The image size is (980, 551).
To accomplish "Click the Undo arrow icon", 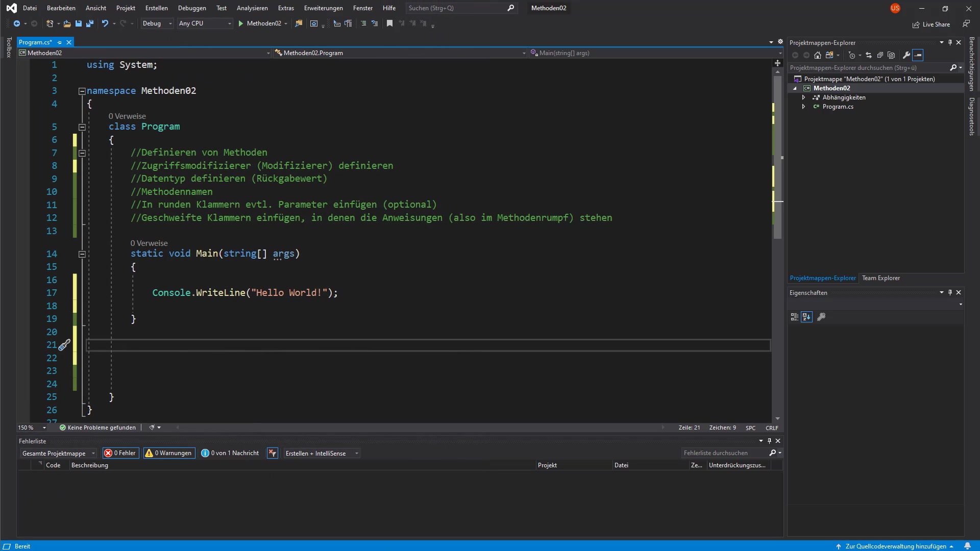I will click(105, 23).
